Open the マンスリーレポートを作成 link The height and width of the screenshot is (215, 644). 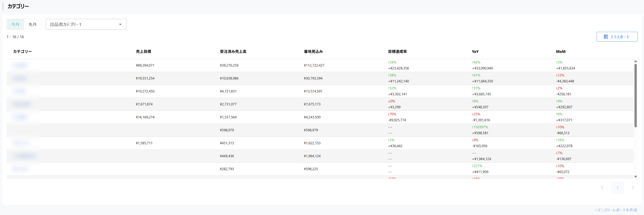click(616, 210)
